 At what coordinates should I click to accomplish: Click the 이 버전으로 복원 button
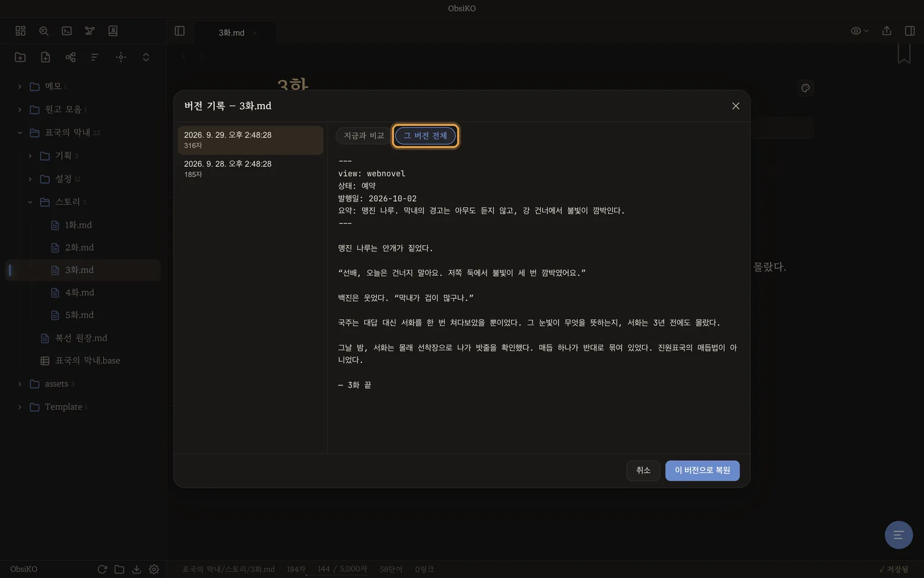[702, 470]
